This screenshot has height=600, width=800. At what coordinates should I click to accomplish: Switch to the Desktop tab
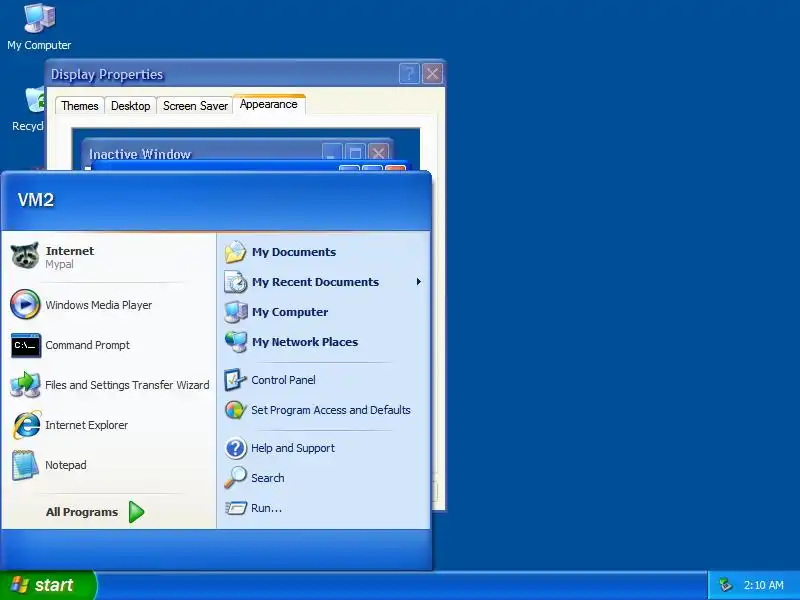coord(131,106)
